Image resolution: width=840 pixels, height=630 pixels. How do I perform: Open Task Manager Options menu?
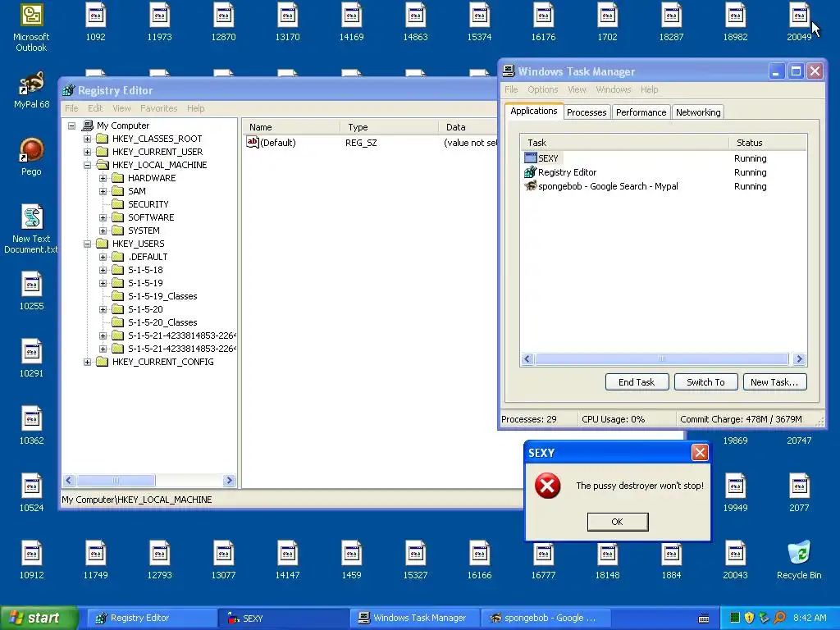coord(543,89)
